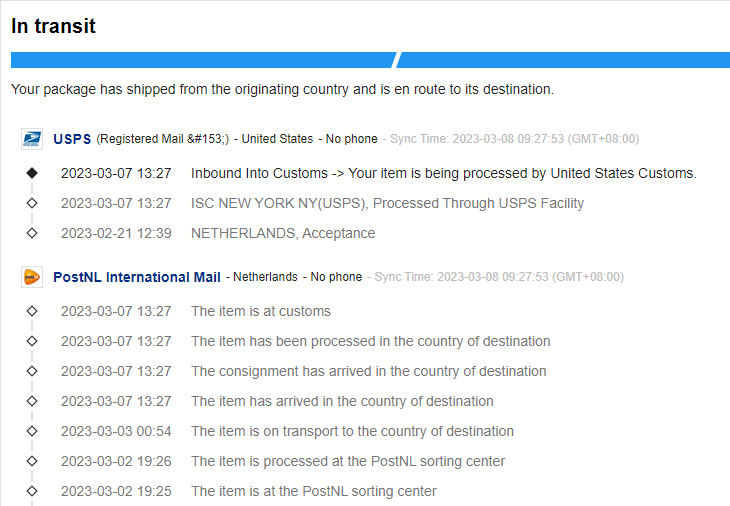
Task: Click the diamond marker beside NETHERLANDS, Acceptance
Action: [32, 233]
